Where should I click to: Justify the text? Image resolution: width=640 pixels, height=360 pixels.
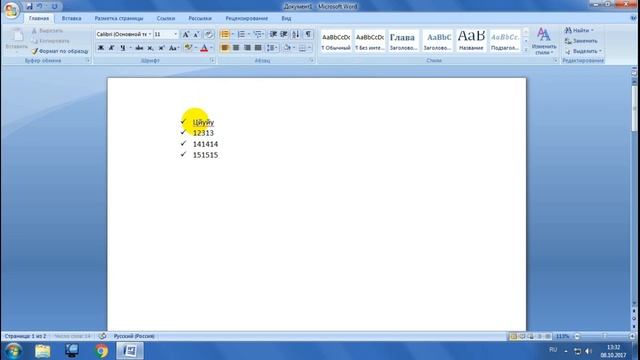[258, 48]
